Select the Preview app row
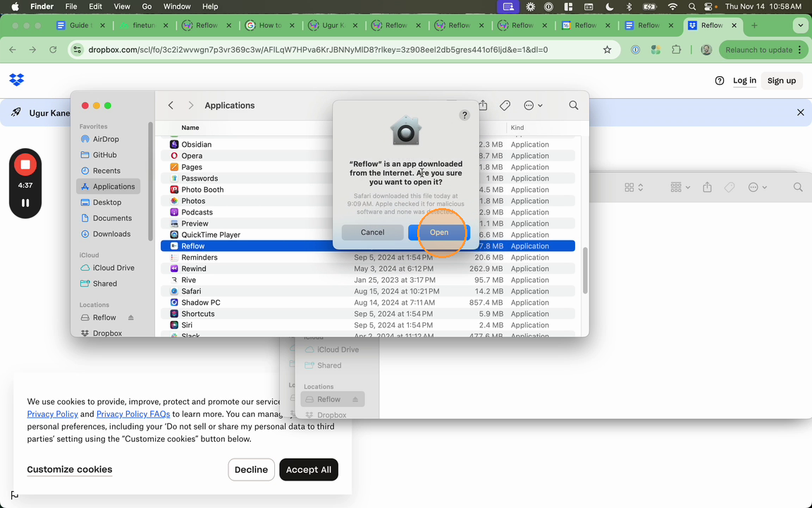 pyautogui.click(x=368, y=224)
